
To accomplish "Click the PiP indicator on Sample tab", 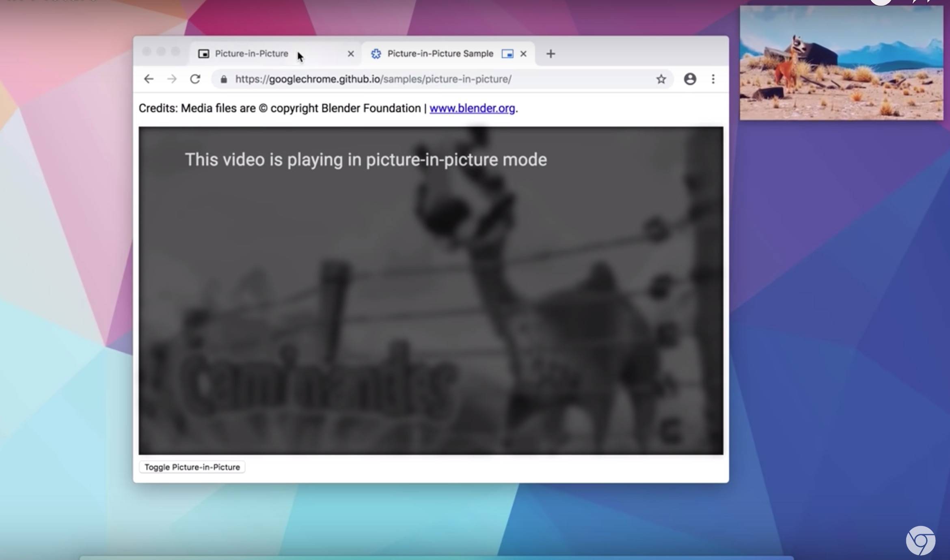I will [507, 54].
